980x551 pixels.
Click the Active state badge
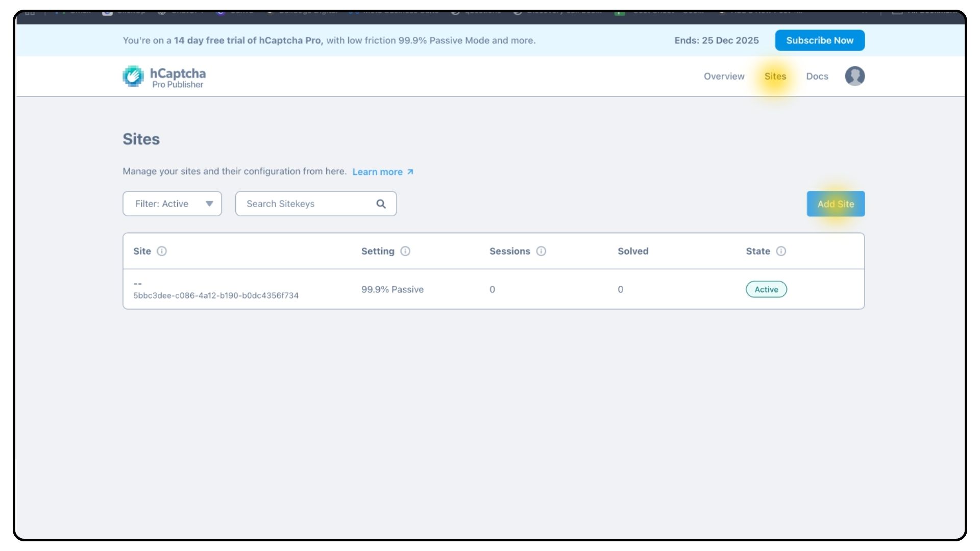click(766, 289)
